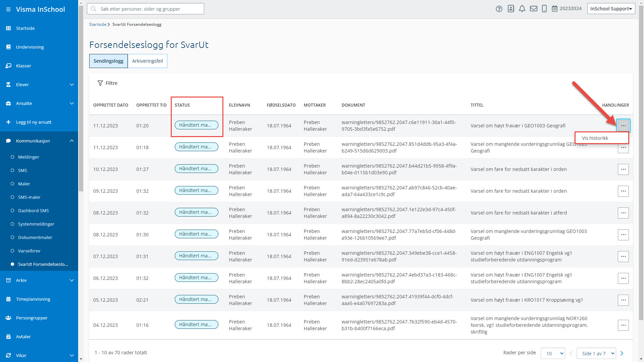This screenshot has width=644, height=362.
Task: Expand the Elever sidebar section
Action: (x=39, y=84)
